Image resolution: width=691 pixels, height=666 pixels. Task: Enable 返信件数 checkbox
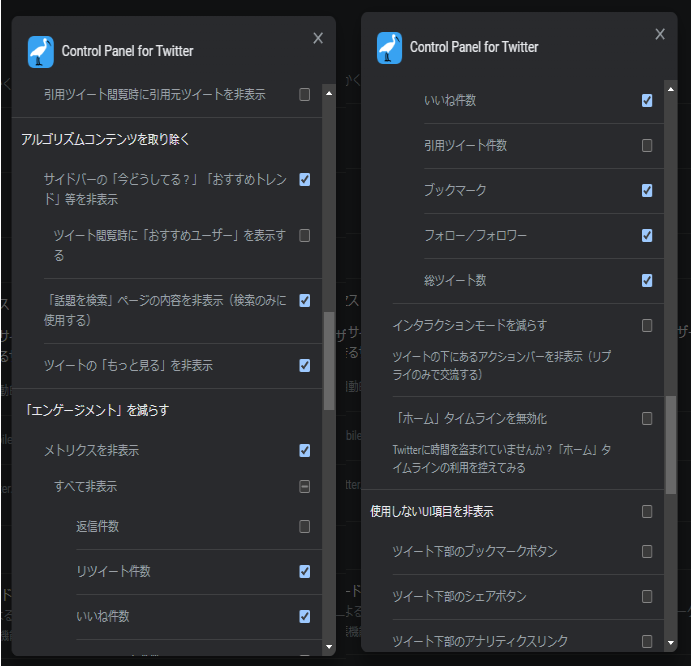(x=305, y=526)
